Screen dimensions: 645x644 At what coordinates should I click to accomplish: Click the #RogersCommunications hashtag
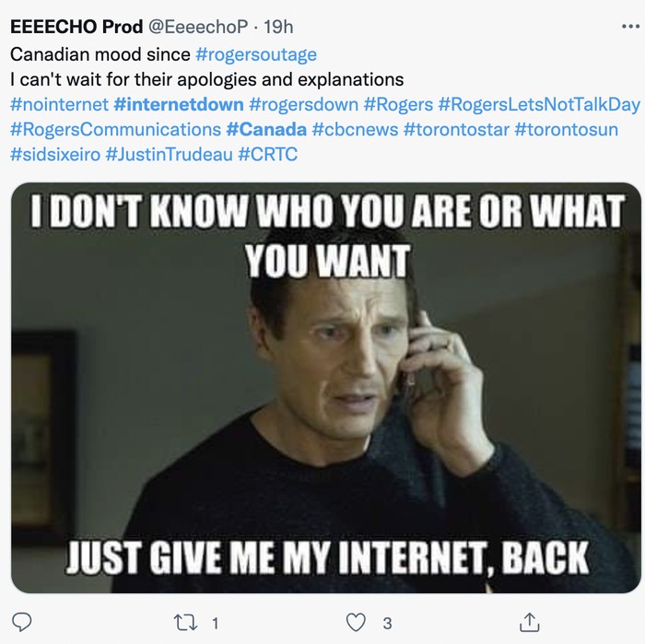pyautogui.click(x=115, y=129)
